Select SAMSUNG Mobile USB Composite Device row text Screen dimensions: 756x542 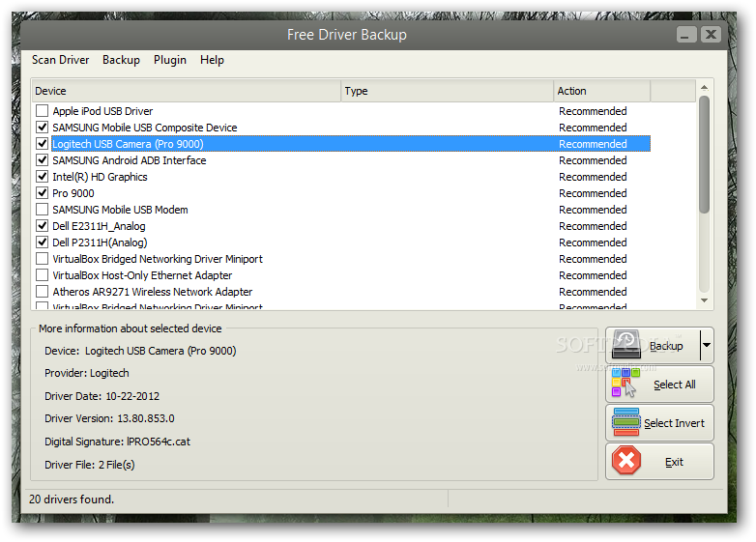click(145, 128)
